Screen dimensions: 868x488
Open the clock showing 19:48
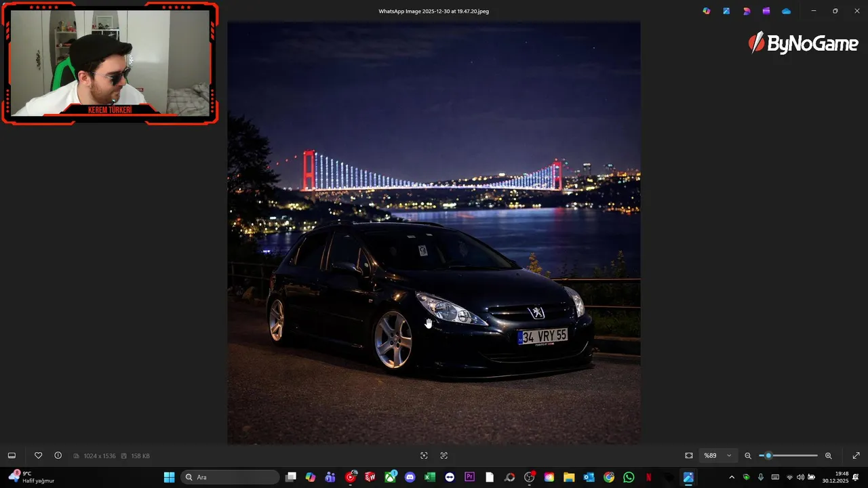835,477
